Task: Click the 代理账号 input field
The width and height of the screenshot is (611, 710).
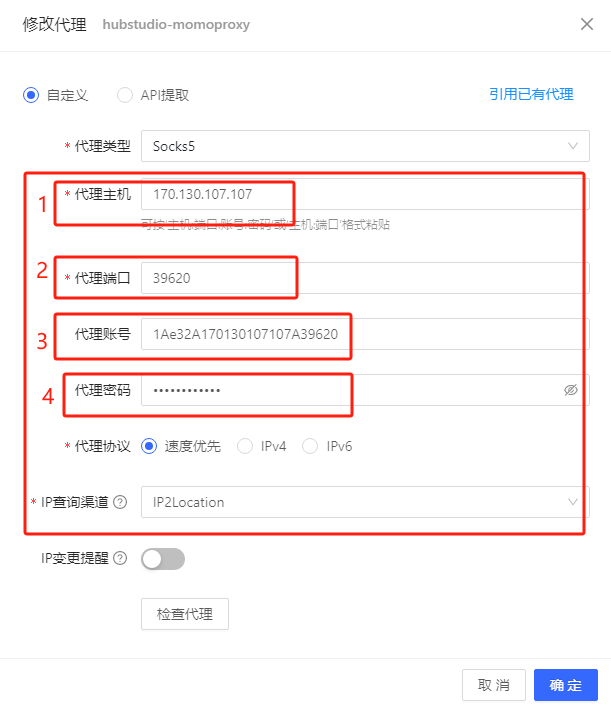Action: point(365,334)
